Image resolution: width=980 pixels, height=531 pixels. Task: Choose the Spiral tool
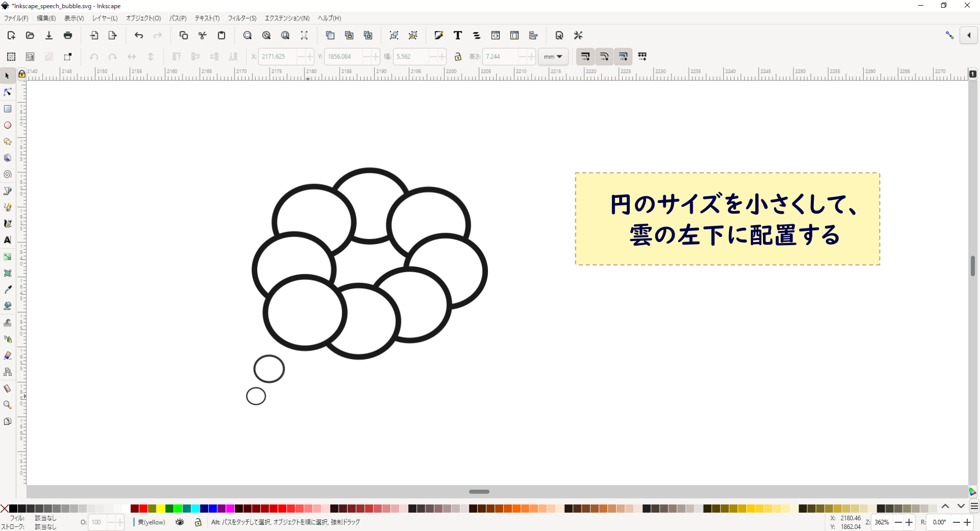coord(7,174)
